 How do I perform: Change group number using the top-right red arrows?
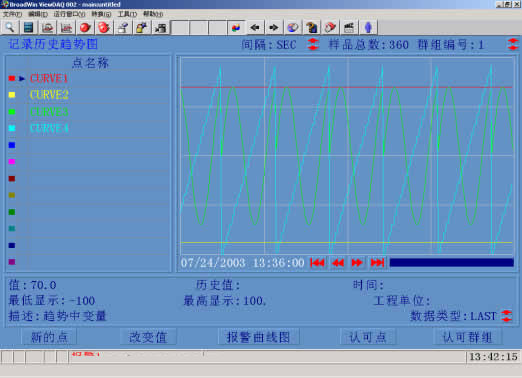point(513,44)
